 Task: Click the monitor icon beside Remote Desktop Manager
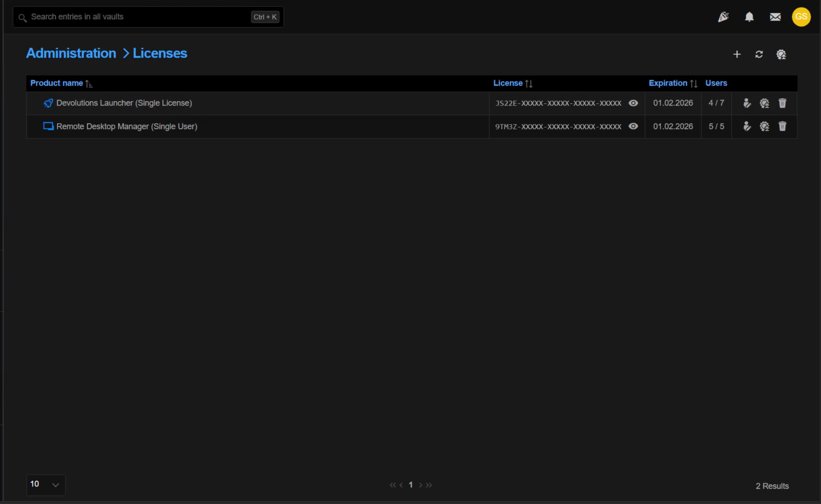click(x=49, y=127)
